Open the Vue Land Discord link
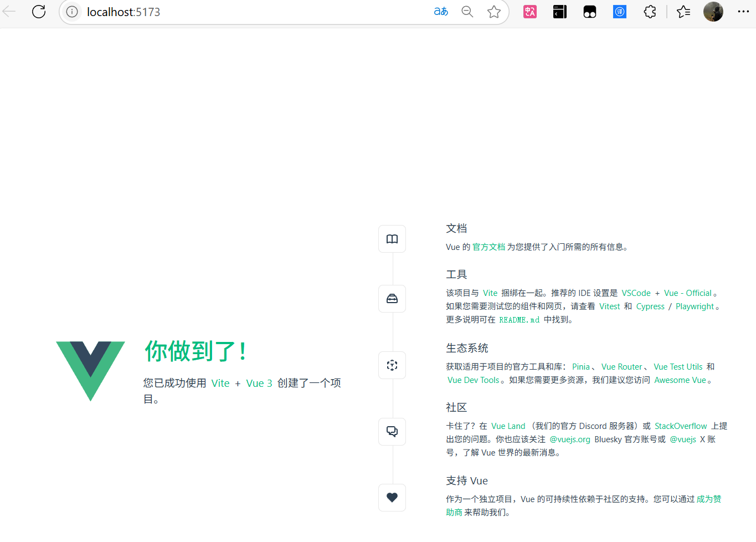The image size is (756, 542). [508, 426]
